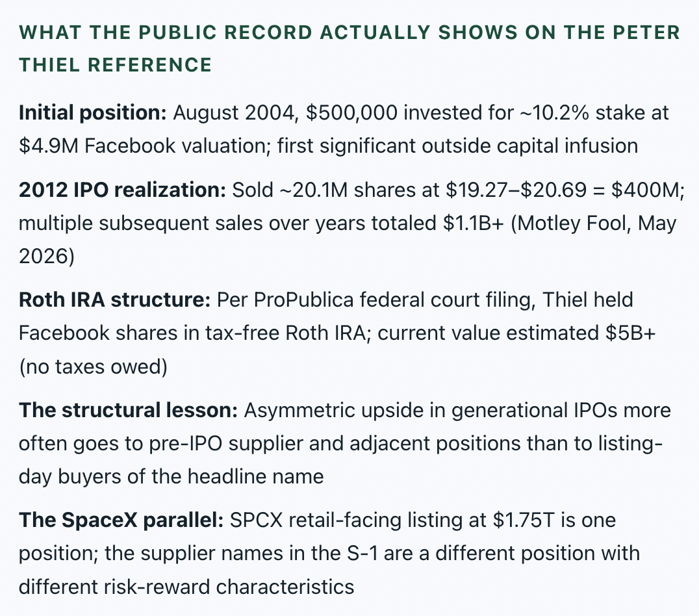Click the '$1.75T' valuation figure
This screenshot has width=699, height=616.
[x=524, y=520]
